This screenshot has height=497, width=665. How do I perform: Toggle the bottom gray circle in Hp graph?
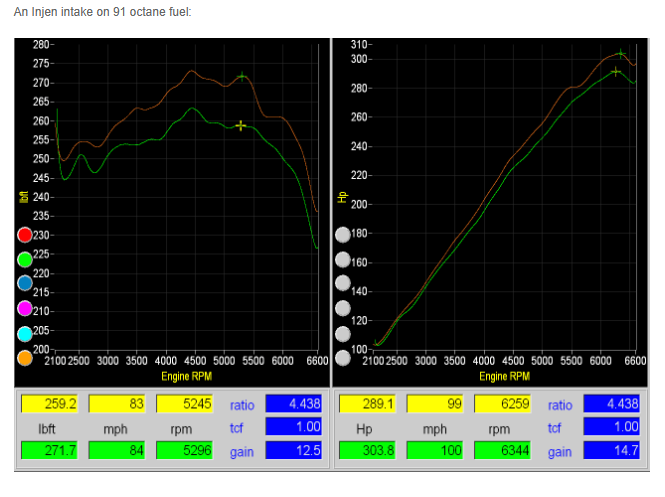[x=343, y=357]
